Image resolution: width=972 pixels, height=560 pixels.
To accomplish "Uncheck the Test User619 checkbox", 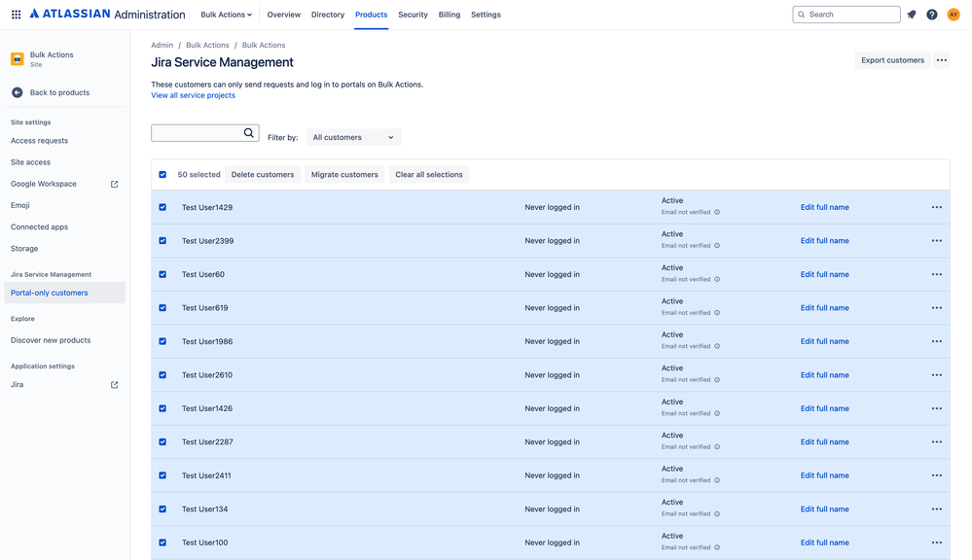I will tap(162, 308).
